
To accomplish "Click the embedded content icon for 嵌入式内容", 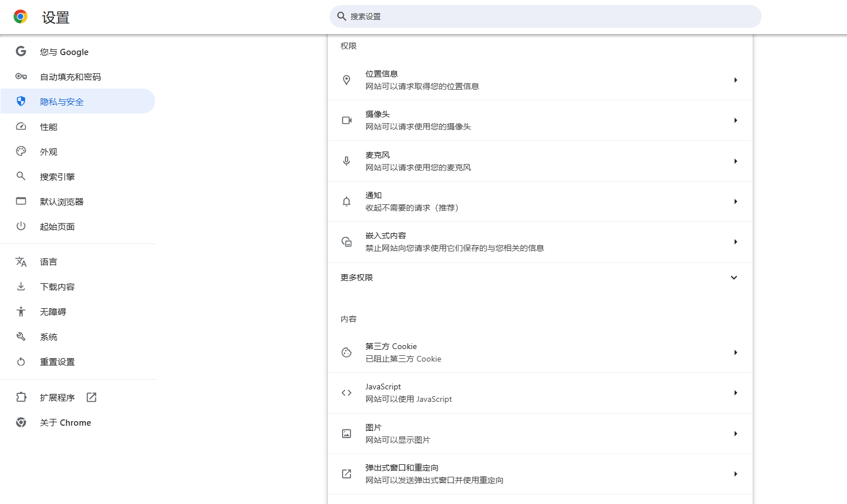I will [347, 242].
